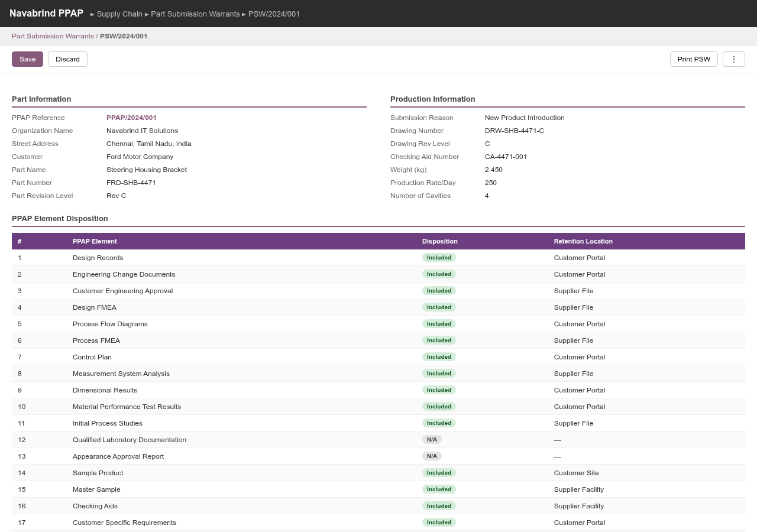Discard the current changes
This screenshot has height=532, width=757.
coord(67,59)
